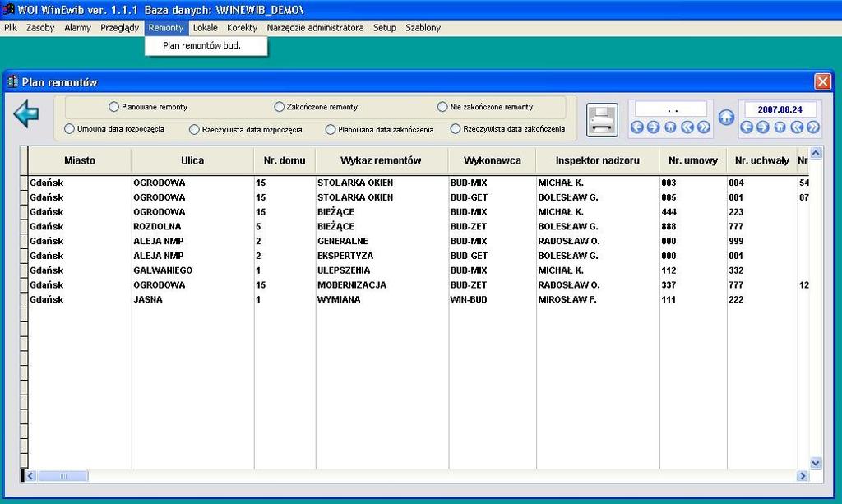Select the Planowane remonty radio button

pyautogui.click(x=113, y=107)
